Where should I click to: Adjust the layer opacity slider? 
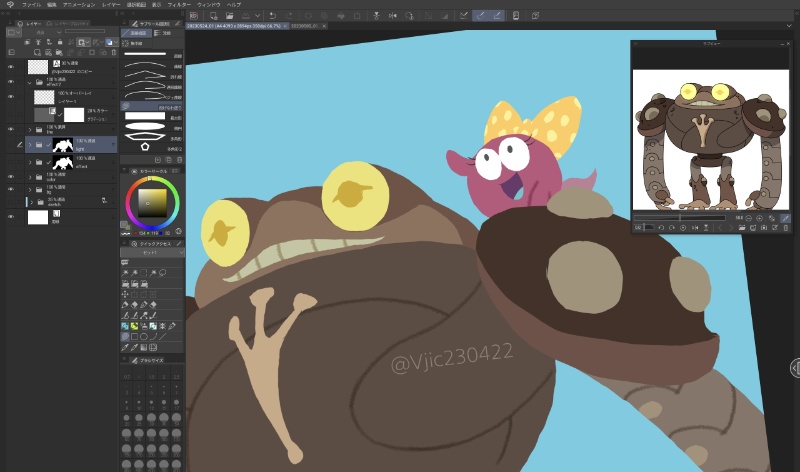[85, 32]
